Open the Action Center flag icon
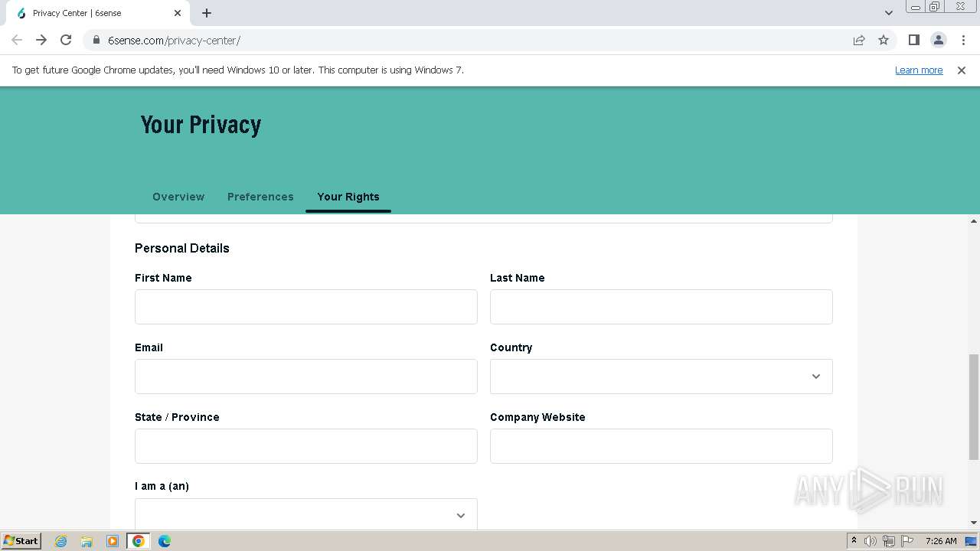Image resolution: width=980 pixels, height=551 pixels. (907, 541)
